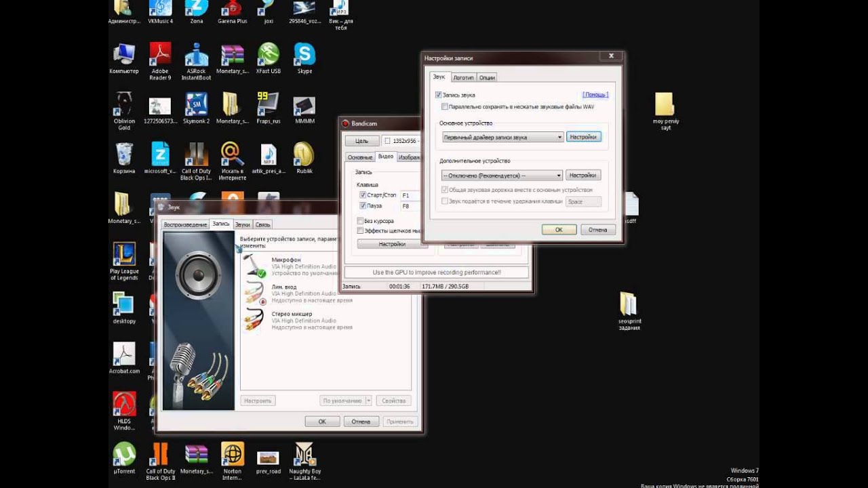Open the Skype desktop shortcut
Image resolution: width=868 pixels, height=488 pixels.
click(304, 58)
